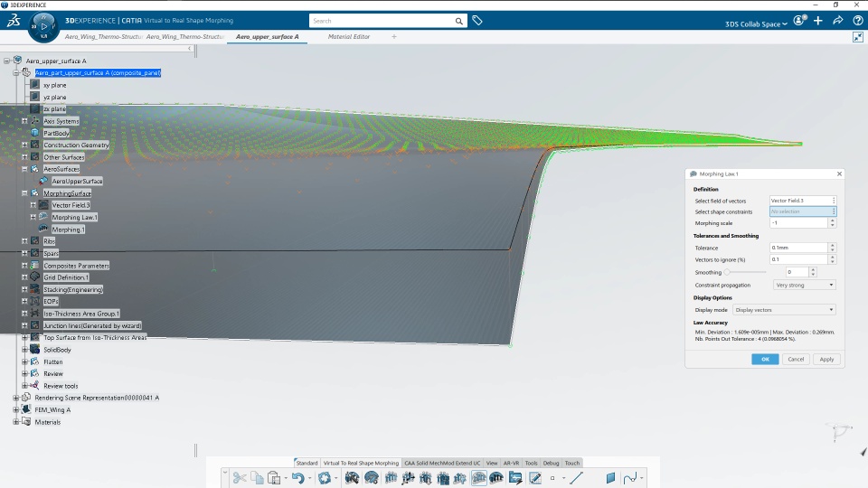
Task: Increase Morphing scale with up stepper
Action: click(832, 221)
